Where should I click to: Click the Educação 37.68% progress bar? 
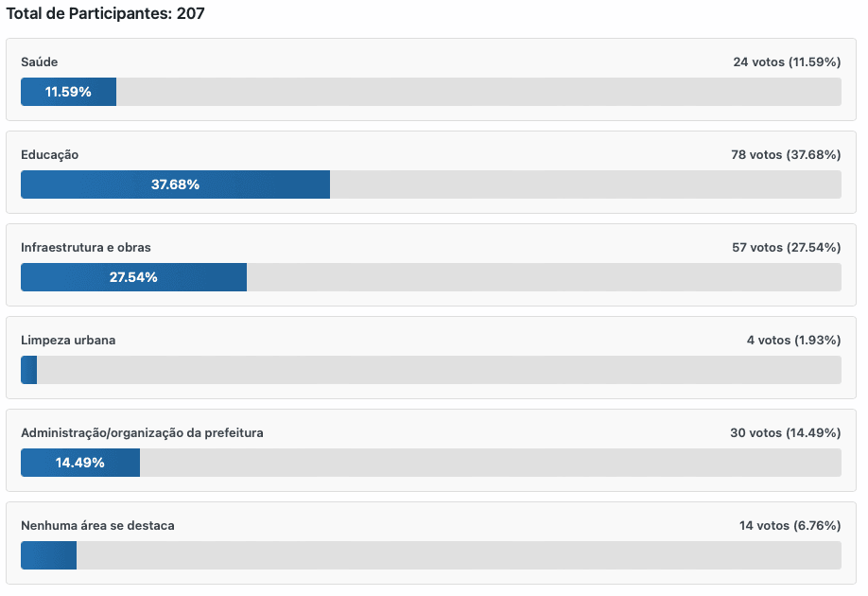coord(175,184)
